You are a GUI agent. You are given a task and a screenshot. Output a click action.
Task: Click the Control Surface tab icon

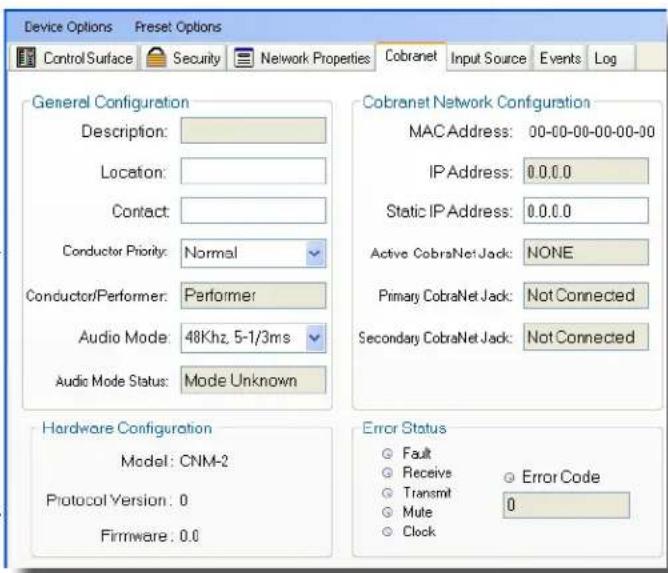[26, 58]
